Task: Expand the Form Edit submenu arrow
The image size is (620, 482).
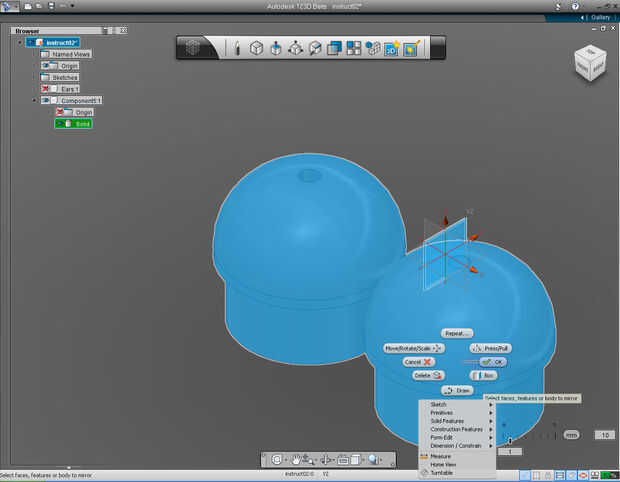Action: [491, 438]
